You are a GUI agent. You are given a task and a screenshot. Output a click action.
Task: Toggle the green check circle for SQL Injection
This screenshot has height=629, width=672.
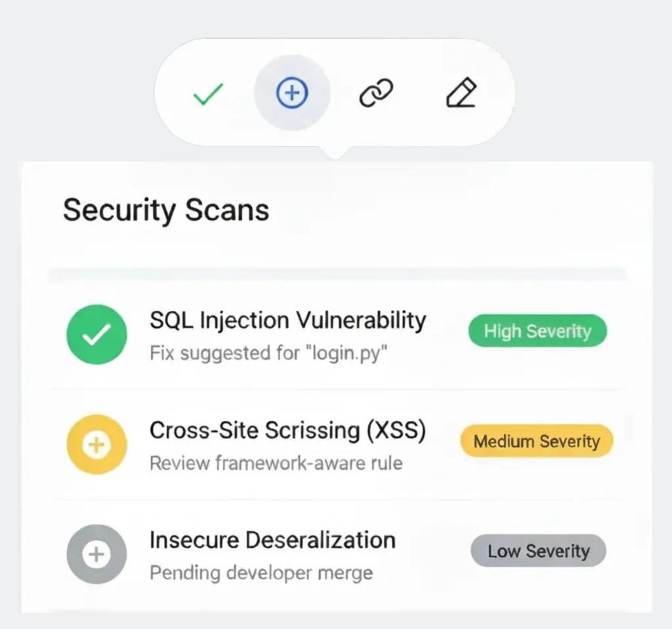tap(96, 335)
